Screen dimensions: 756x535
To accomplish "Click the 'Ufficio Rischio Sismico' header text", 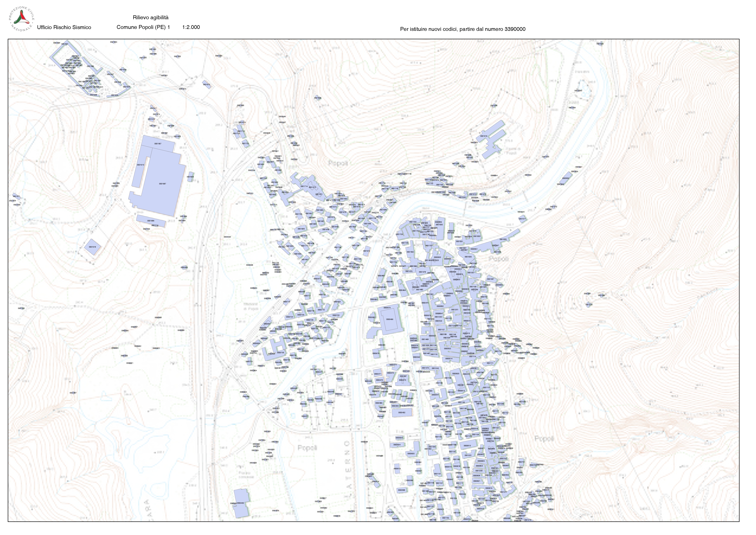I will point(64,27).
